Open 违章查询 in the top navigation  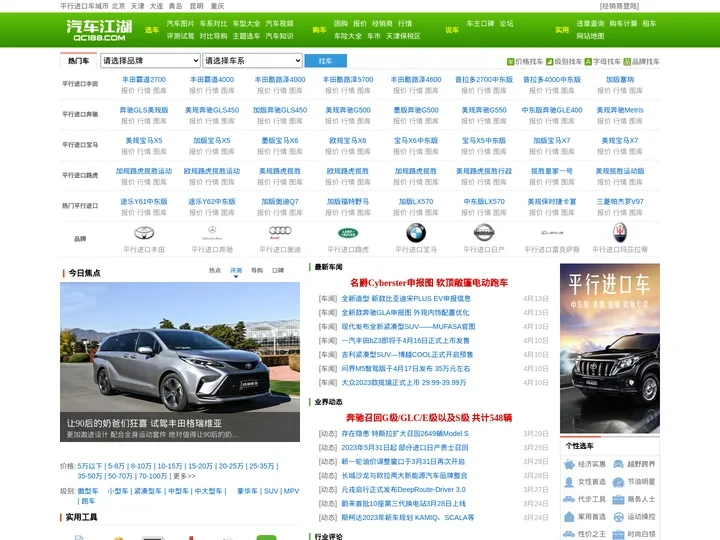click(x=590, y=23)
